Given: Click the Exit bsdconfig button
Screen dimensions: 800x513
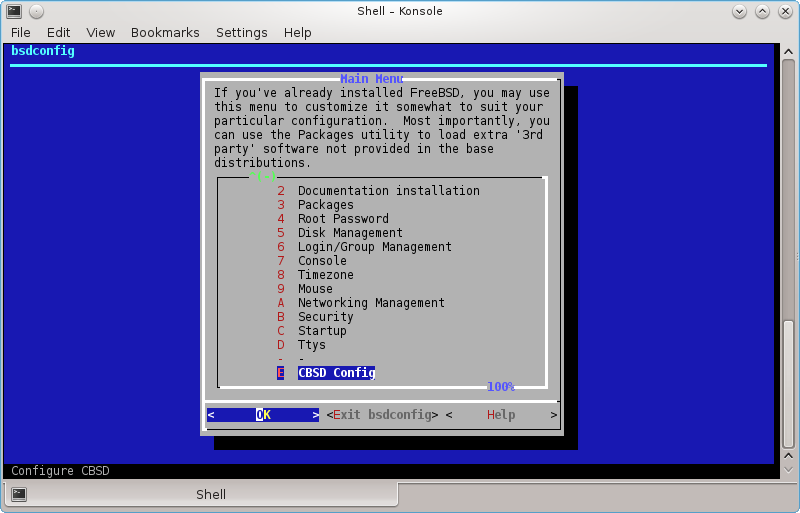Looking at the screenshot, I should click(x=382, y=415).
